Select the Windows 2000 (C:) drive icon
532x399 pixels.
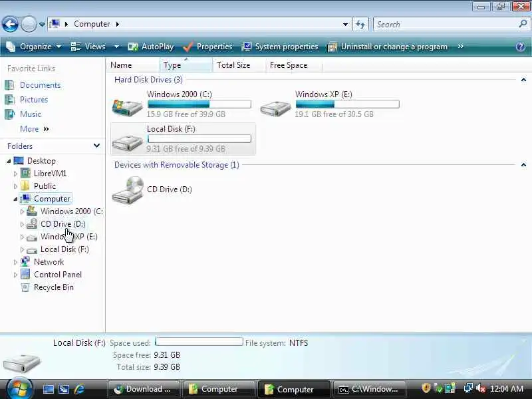pyautogui.click(x=127, y=107)
